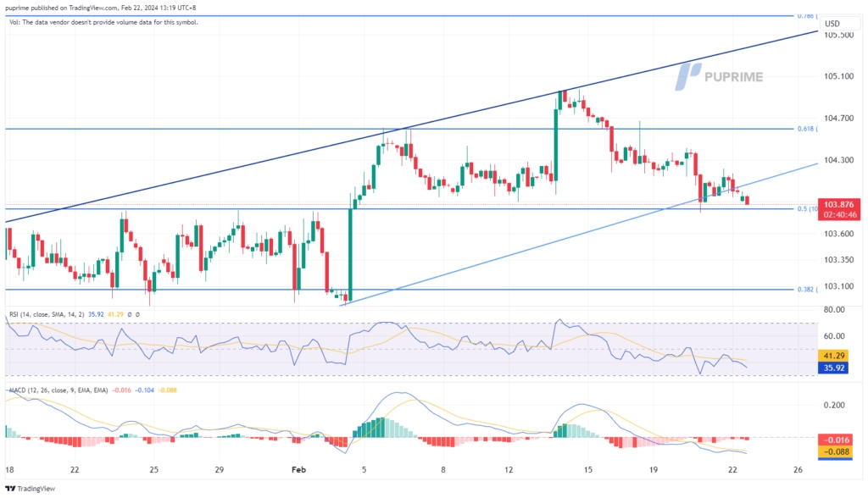Click the 15 date label on time axis

click(x=588, y=470)
